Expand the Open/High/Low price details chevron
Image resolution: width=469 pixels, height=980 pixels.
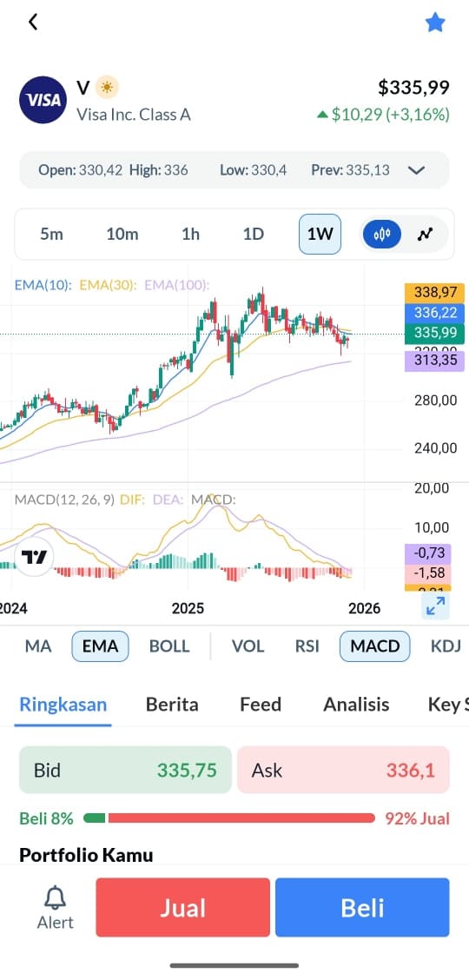417,170
